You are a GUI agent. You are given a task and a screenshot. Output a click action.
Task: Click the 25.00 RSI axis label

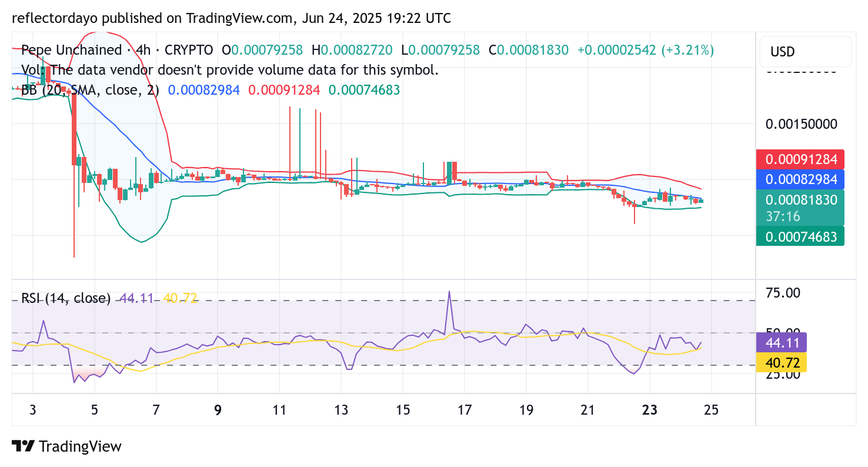[784, 375]
